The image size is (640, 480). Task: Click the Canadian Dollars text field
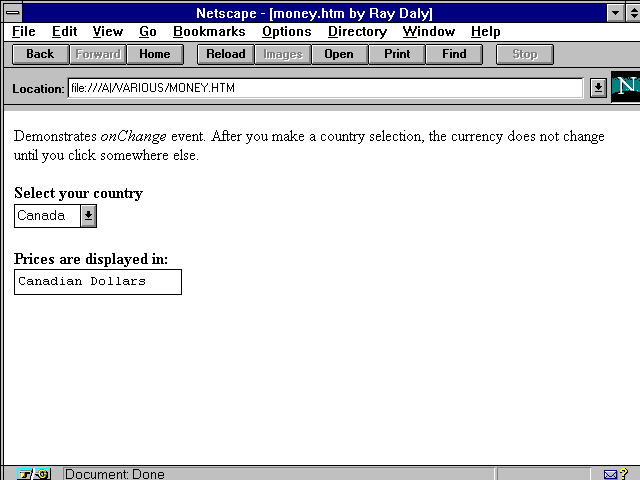tap(98, 282)
